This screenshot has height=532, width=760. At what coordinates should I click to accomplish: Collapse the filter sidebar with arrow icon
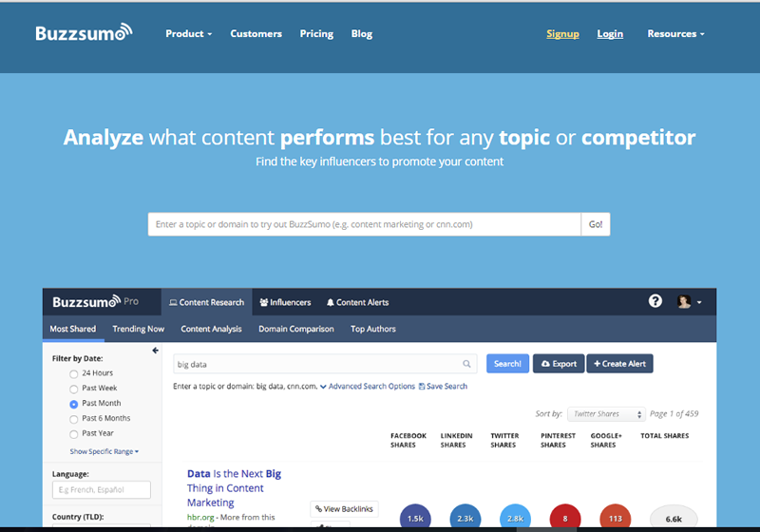click(155, 351)
